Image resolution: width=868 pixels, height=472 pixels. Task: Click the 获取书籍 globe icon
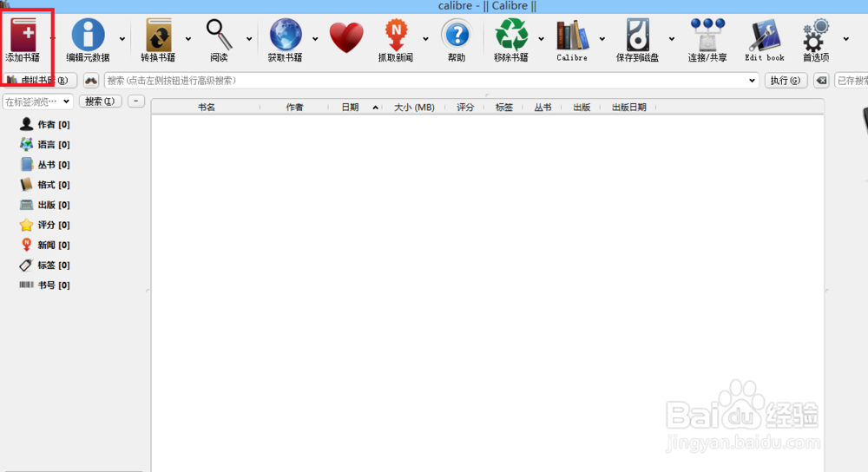click(285, 35)
